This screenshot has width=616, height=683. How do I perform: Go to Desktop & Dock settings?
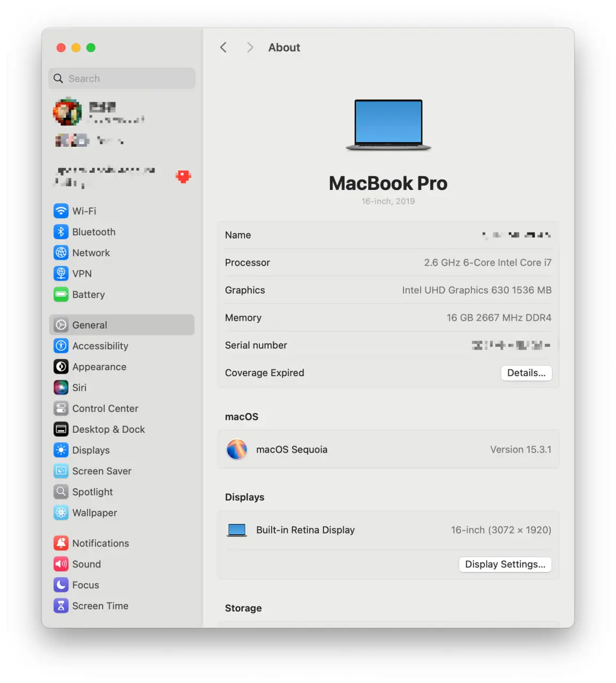click(108, 430)
